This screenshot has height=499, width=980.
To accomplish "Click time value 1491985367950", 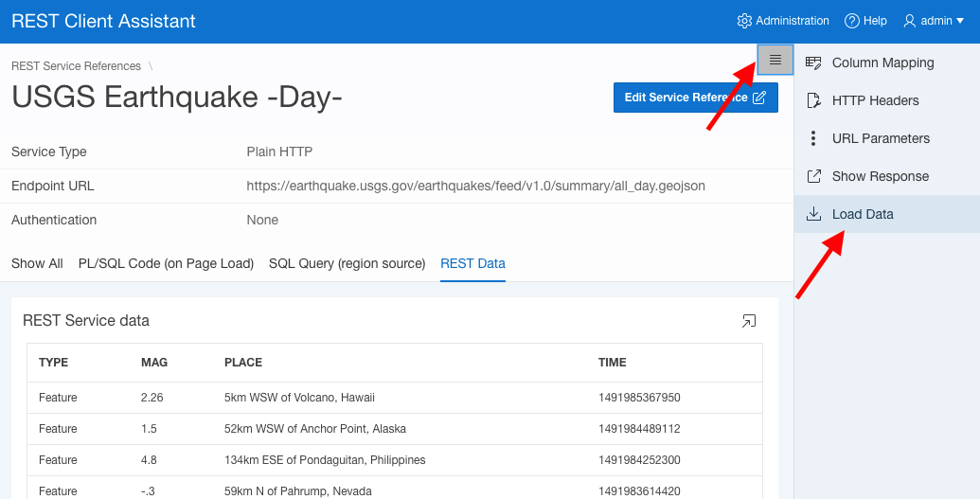I will point(639,398).
